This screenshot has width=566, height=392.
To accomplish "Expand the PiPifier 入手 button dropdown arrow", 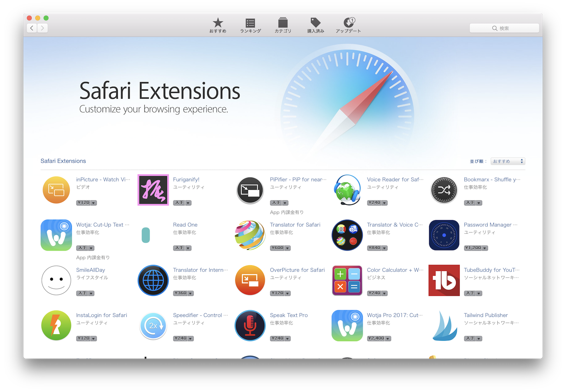I will click(x=285, y=203).
